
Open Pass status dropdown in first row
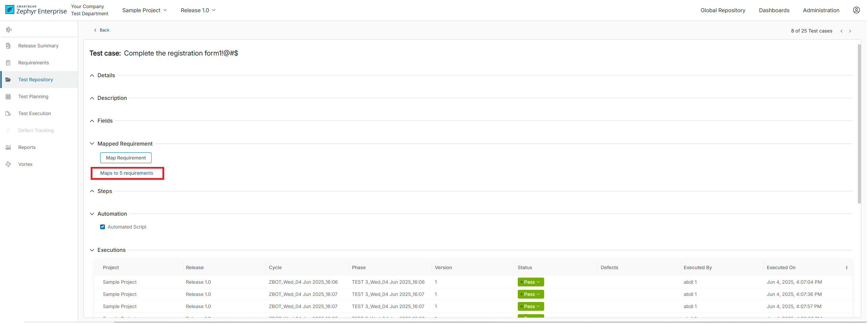531,282
